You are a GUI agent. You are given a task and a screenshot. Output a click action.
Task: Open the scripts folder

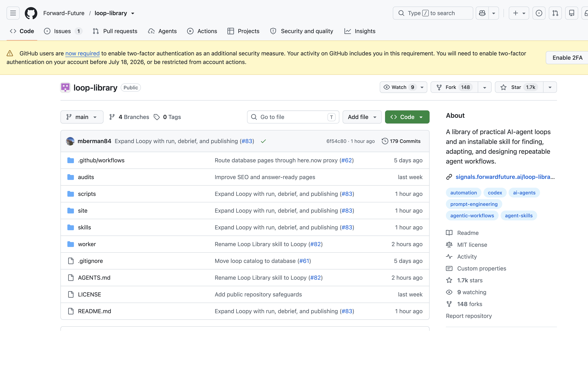tap(87, 194)
